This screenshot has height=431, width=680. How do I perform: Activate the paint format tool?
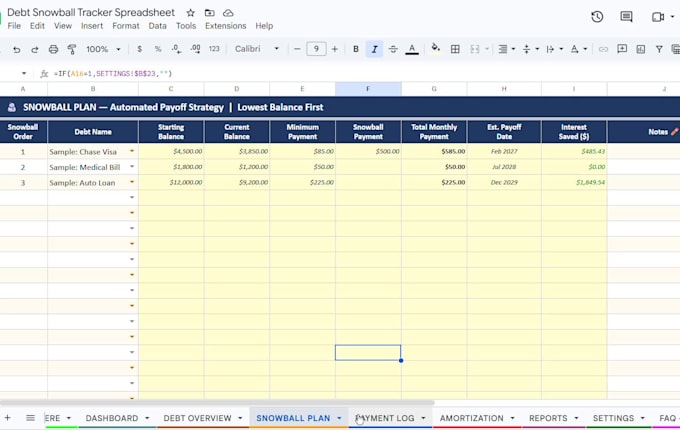coord(72,49)
